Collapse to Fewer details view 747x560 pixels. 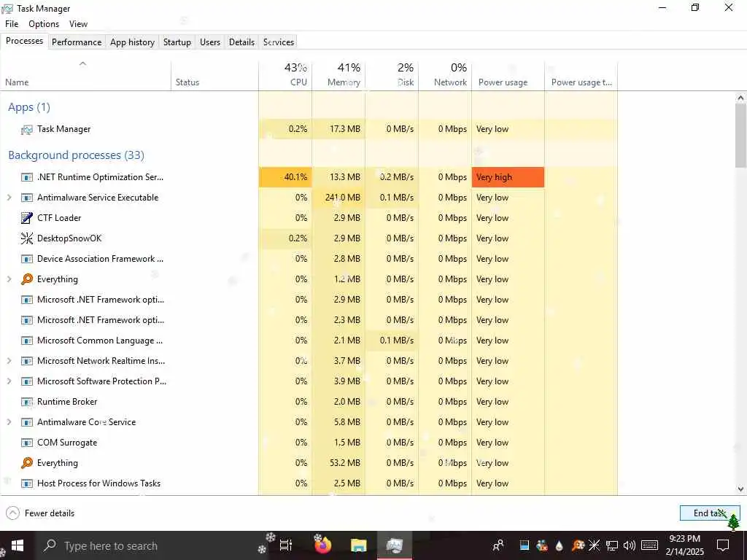coord(41,513)
